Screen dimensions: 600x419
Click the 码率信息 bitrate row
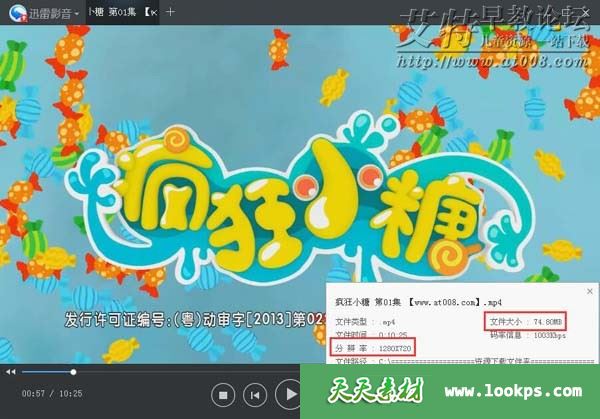click(528, 336)
